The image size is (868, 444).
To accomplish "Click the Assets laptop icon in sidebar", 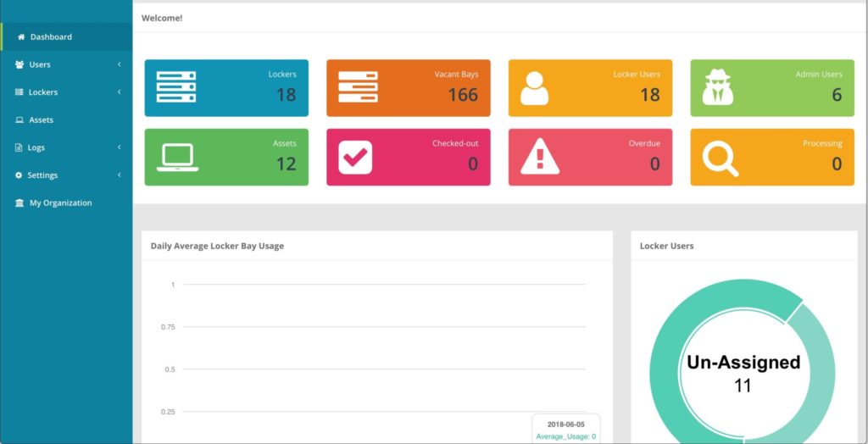I will (x=19, y=120).
